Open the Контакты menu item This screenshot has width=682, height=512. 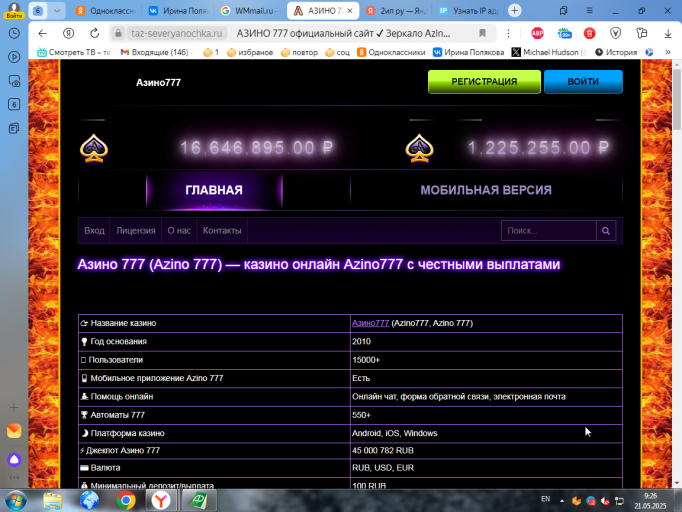coord(222,231)
